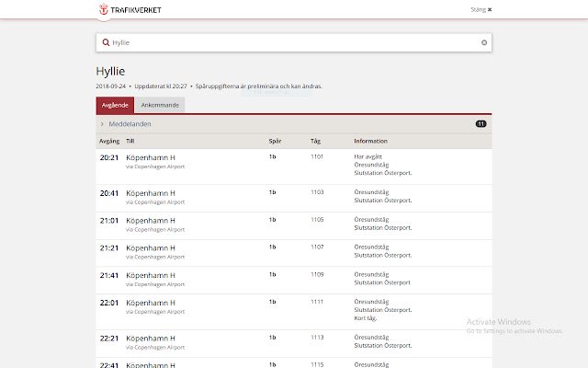Switch to the Ankommande tab

[x=160, y=105]
